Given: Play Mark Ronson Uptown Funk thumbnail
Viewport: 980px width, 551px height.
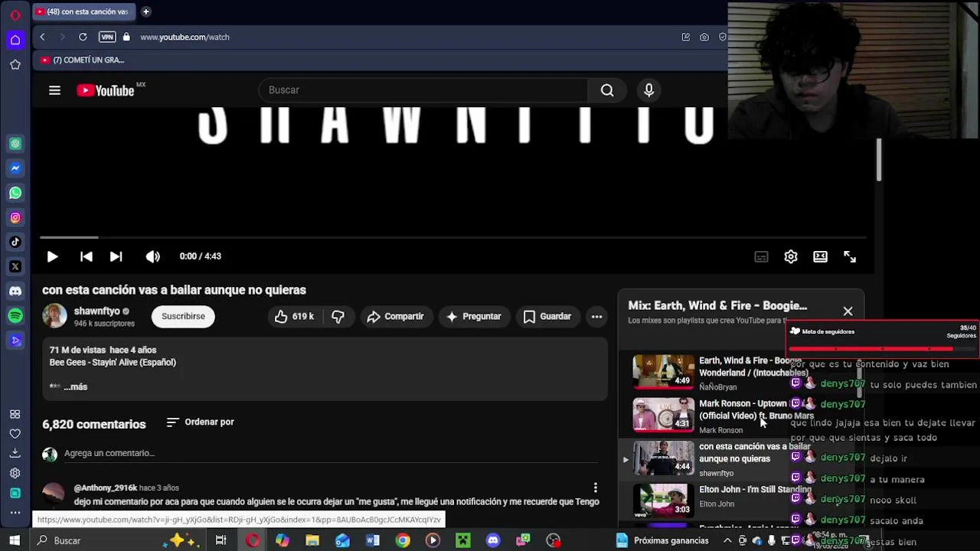Looking at the screenshot, I should point(663,414).
